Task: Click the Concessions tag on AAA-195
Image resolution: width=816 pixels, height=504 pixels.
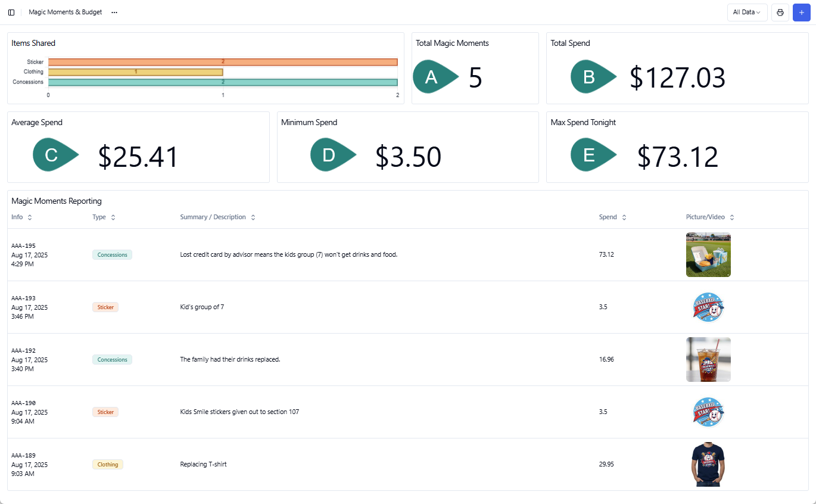Action: coord(112,255)
